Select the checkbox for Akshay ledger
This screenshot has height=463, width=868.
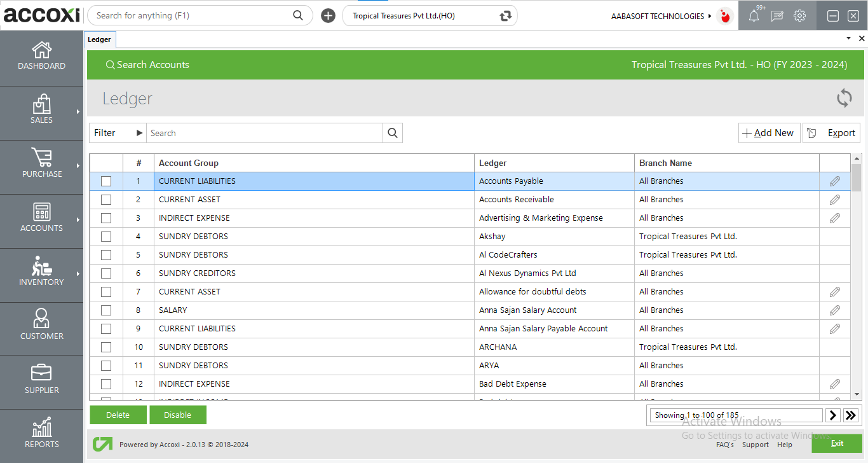[x=106, y=237]
